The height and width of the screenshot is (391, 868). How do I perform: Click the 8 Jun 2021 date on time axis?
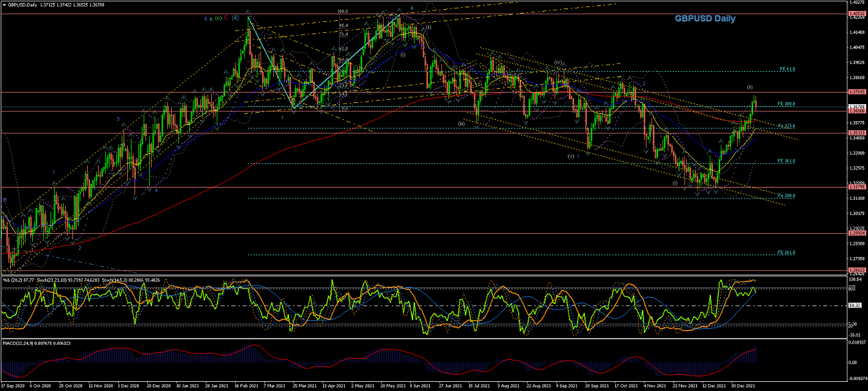419,386
